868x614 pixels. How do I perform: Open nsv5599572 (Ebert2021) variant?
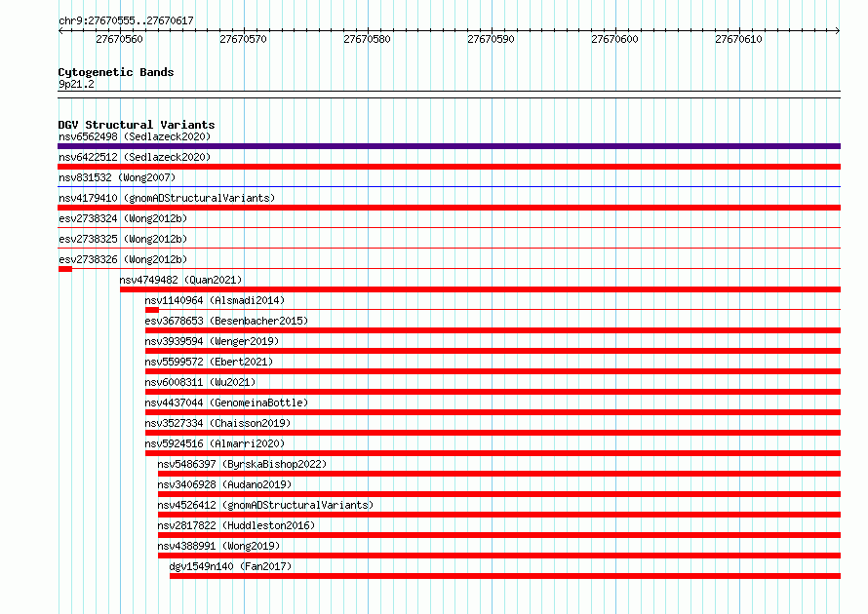coord(209,362)
